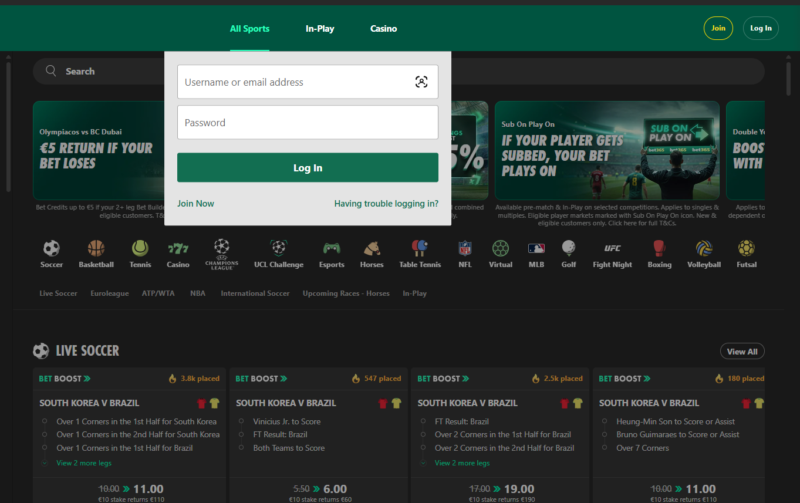The image size is (800, 503).
Task: Click the face ID icon in username field
Action: [x=421, y=82]
